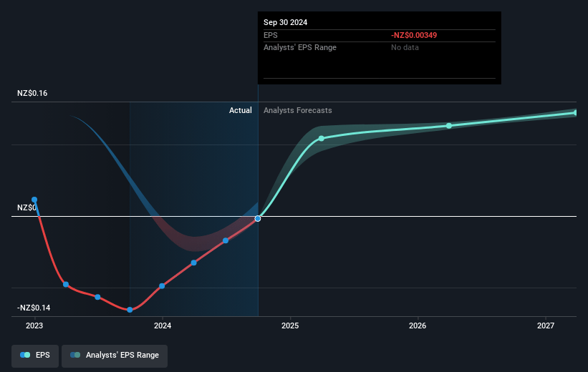Click the Sep 30 2024 tooltip title

[285, 22]
